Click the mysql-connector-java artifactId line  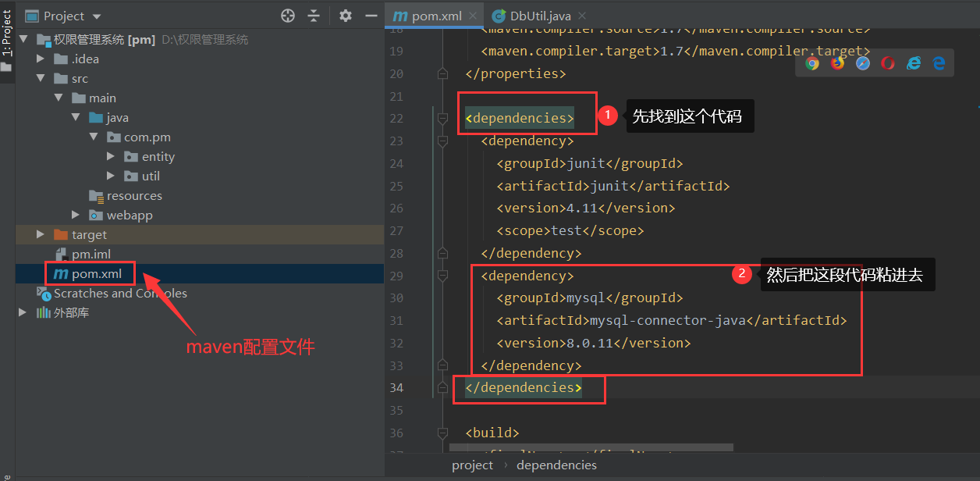coord(672,320)
